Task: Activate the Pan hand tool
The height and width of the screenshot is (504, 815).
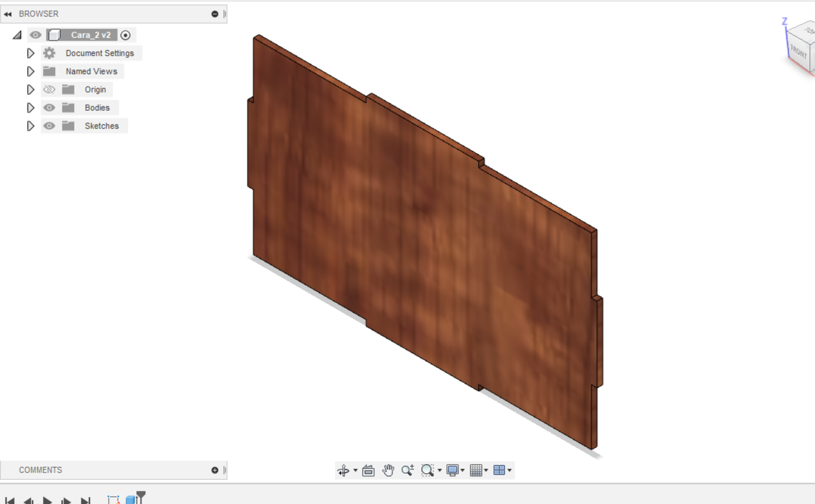Action: click(x=388, y=470)
